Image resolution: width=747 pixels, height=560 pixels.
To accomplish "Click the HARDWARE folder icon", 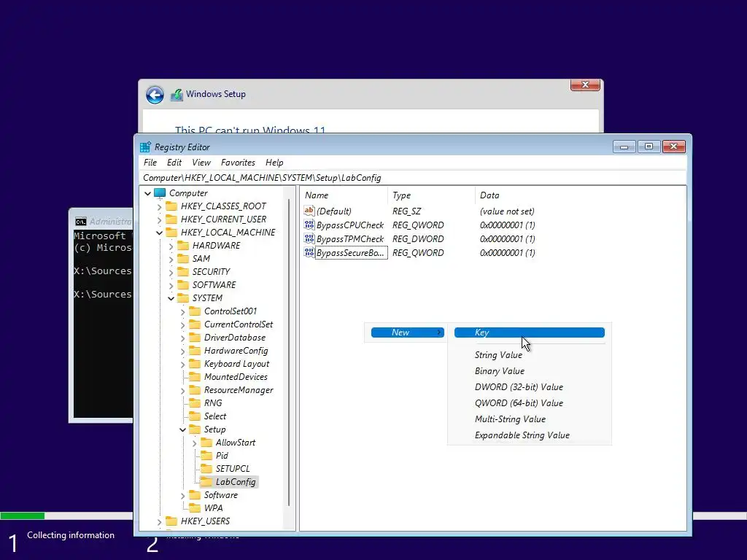I will (183, 245).
